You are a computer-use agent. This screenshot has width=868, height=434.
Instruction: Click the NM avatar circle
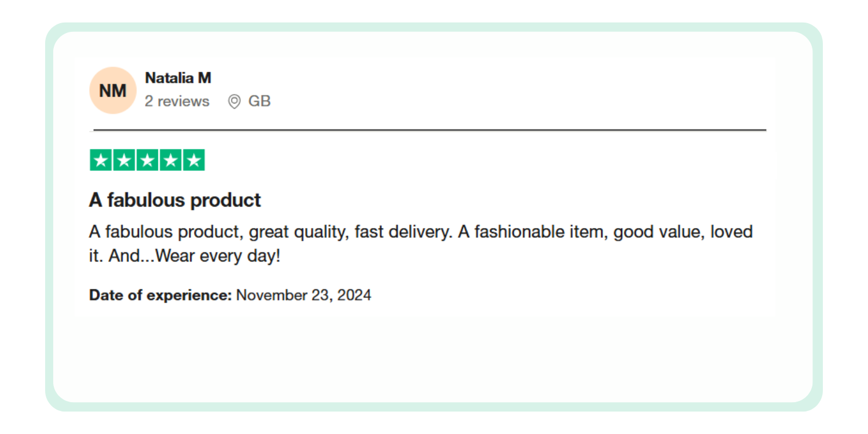pyautogui.click(x=113, y=90)
